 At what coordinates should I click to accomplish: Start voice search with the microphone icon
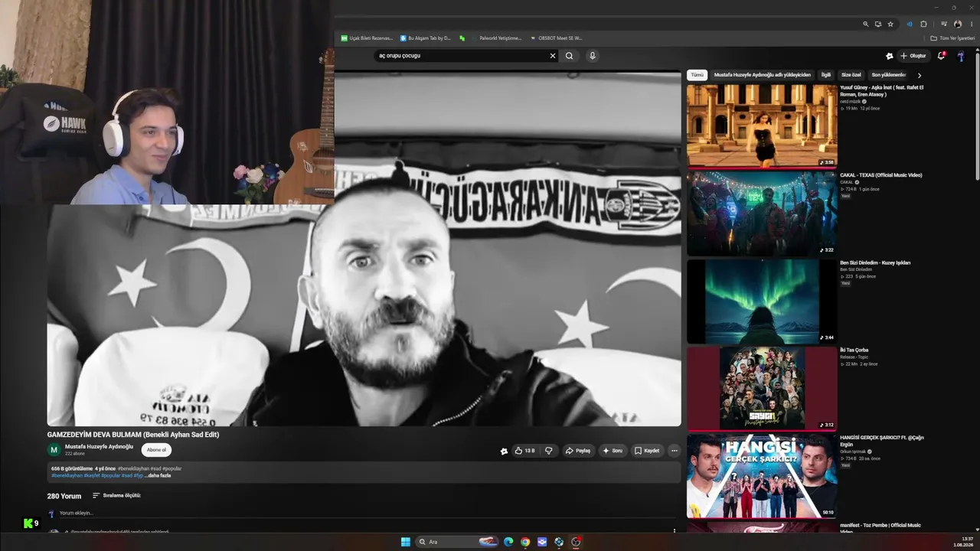592,56
